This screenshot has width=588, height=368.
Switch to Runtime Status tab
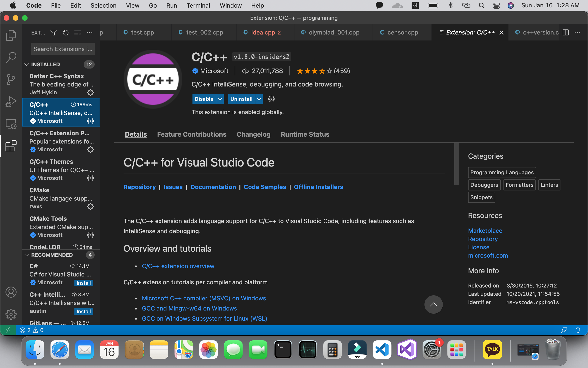305,134
